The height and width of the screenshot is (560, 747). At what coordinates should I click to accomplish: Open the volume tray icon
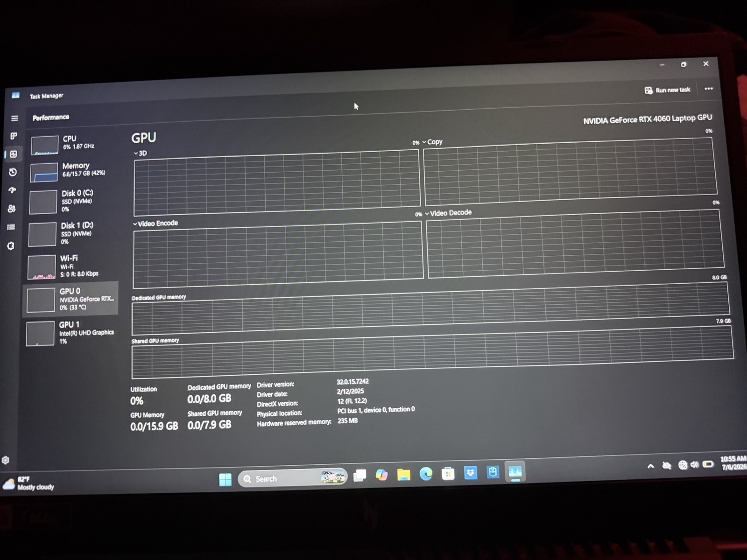tap(695, 464)
